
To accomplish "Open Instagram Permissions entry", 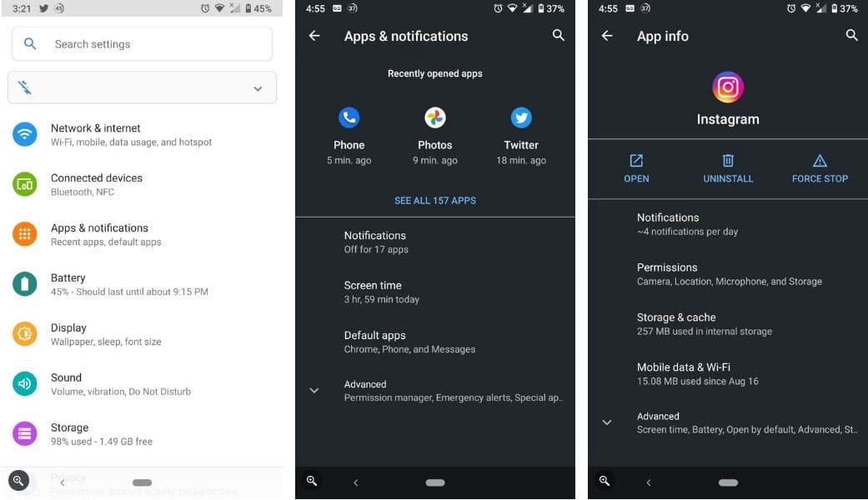I will click(x=728, y=274).
